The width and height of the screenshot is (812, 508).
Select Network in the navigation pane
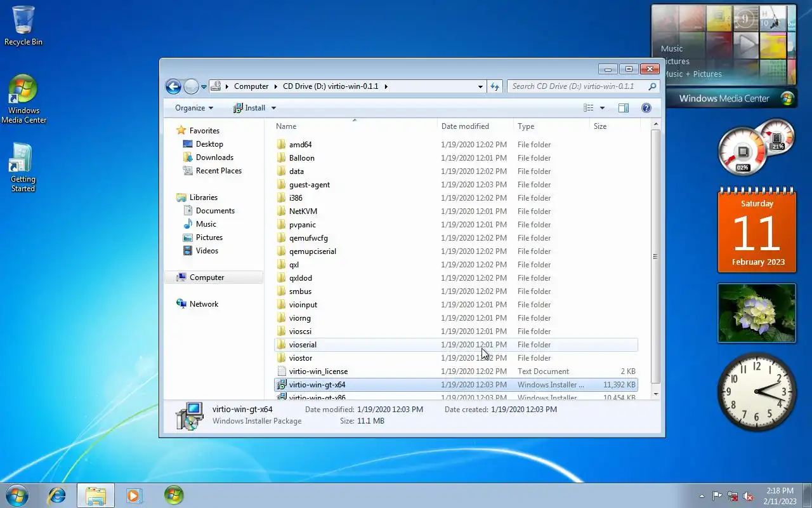point(204,304)
